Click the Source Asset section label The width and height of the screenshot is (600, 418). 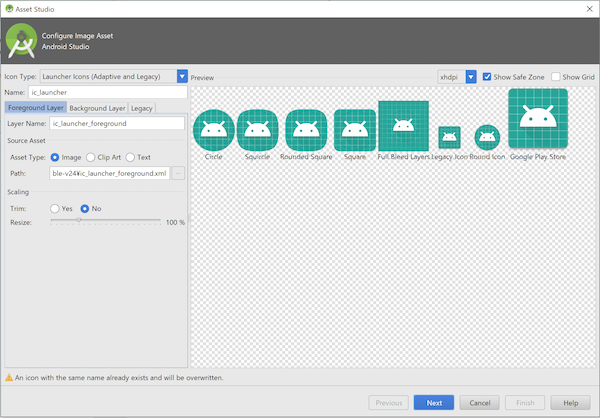(26, 140)
